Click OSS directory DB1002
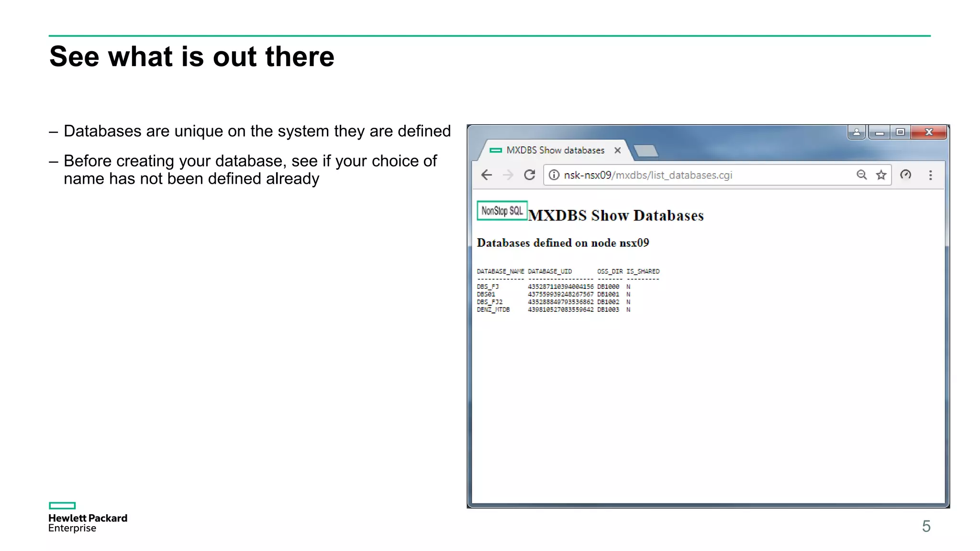 tap(608, 302)
